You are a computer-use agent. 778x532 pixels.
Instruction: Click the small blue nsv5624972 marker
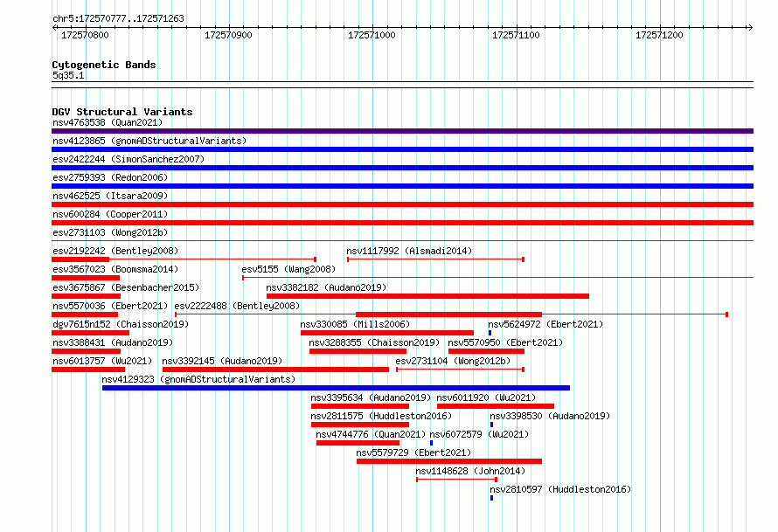coord(490,333)
